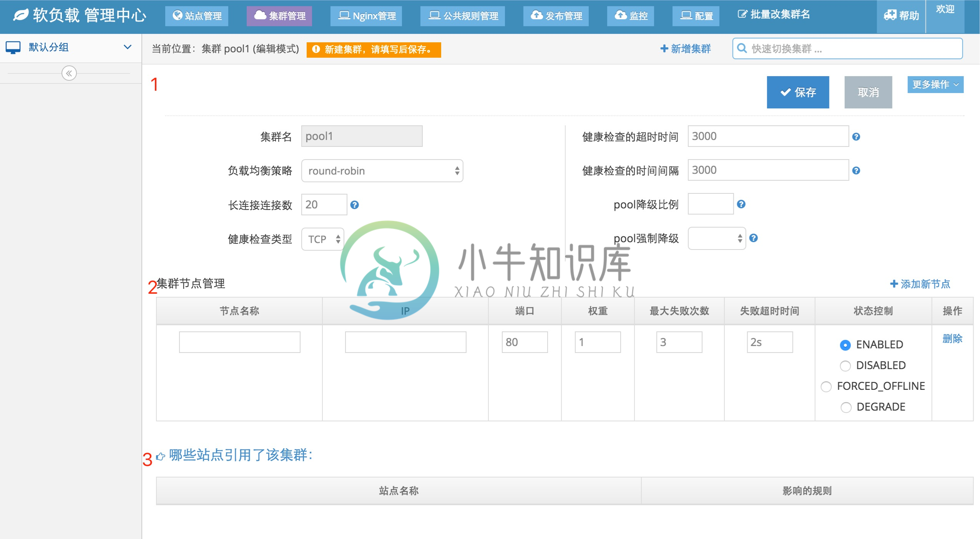
Task: Open 配置 menu
Action: pos(696,16)
